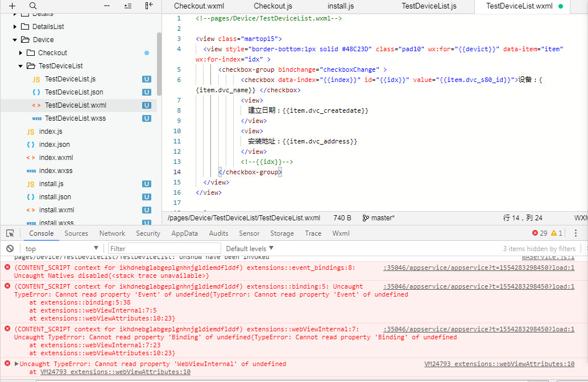Open the devtools vertical three-dot menu
Viewport: 588px width, 382px height.
click(x=575, y=233)
